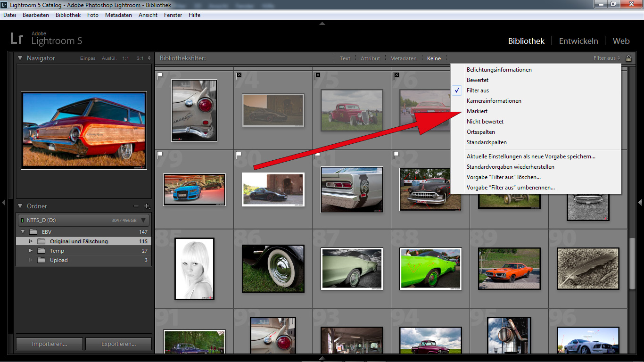Select the orange muscle car thumbnail

coord(509,269)
